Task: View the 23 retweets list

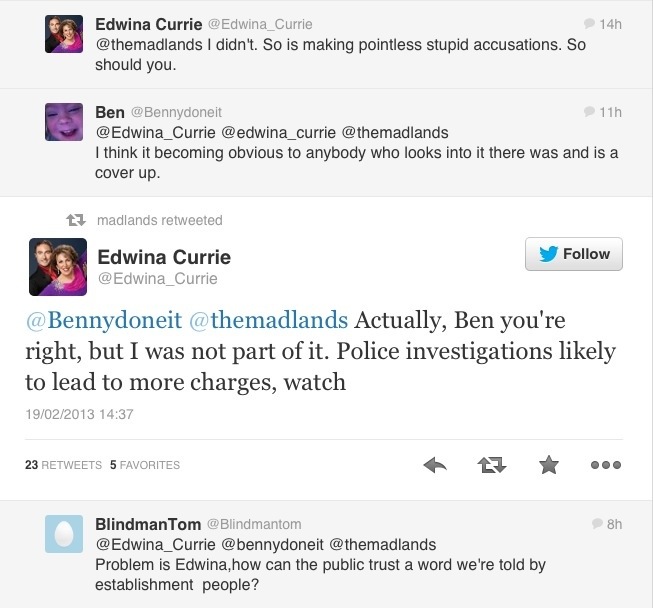Action: 63,465
